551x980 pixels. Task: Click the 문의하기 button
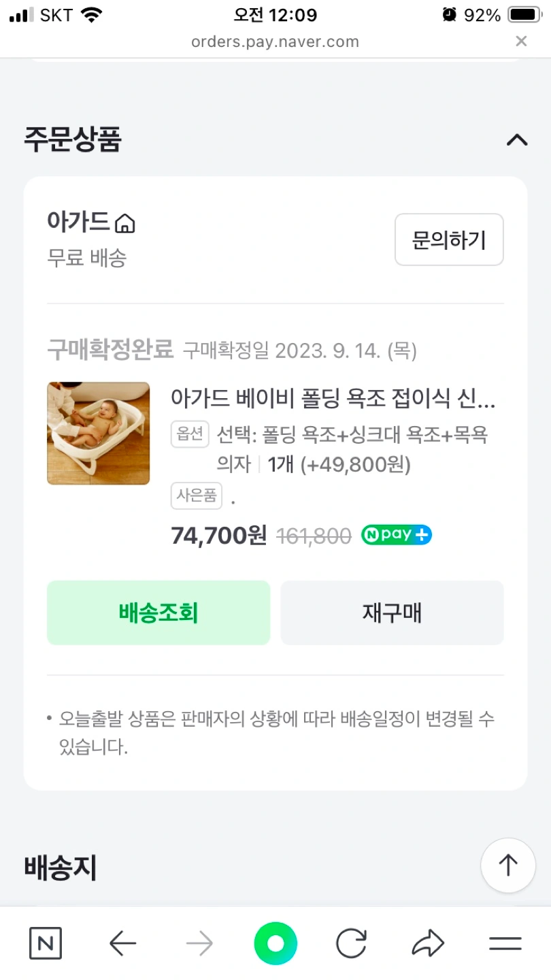tap(449, 240)
